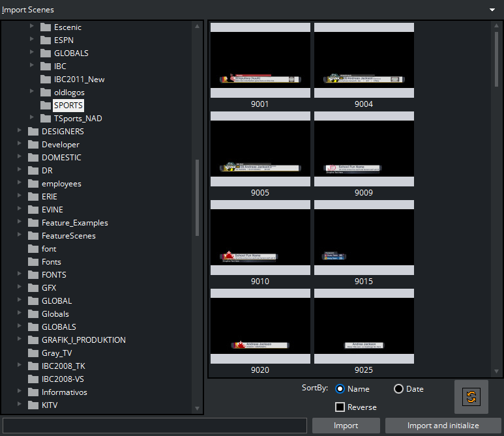Click the folder icon beside Fonts

click(33, 262)
